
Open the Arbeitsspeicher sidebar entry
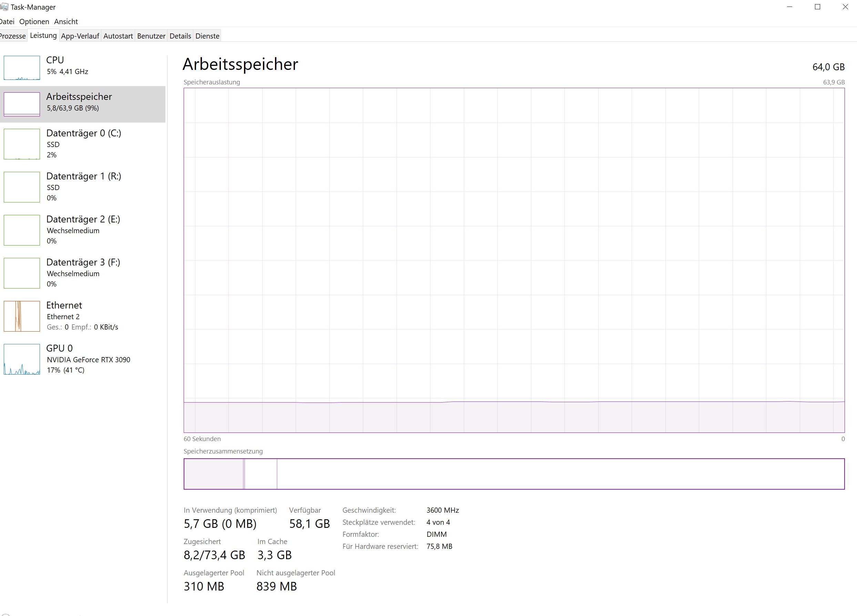coord(79,102)
